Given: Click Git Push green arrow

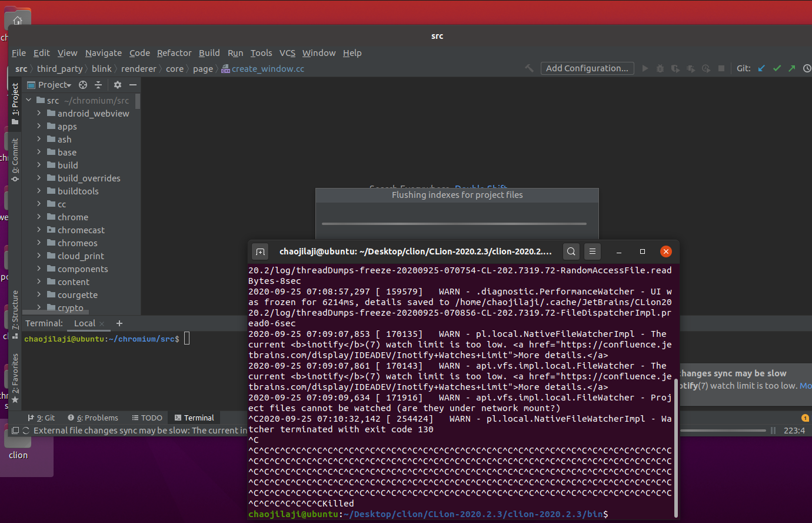Looking at the screenshot, I should point(792,68).
